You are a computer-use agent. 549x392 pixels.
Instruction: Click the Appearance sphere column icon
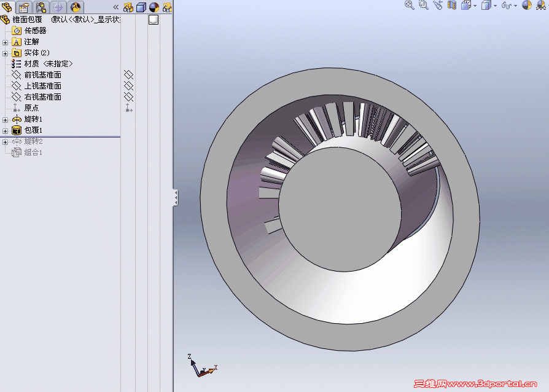pos(154,7)
